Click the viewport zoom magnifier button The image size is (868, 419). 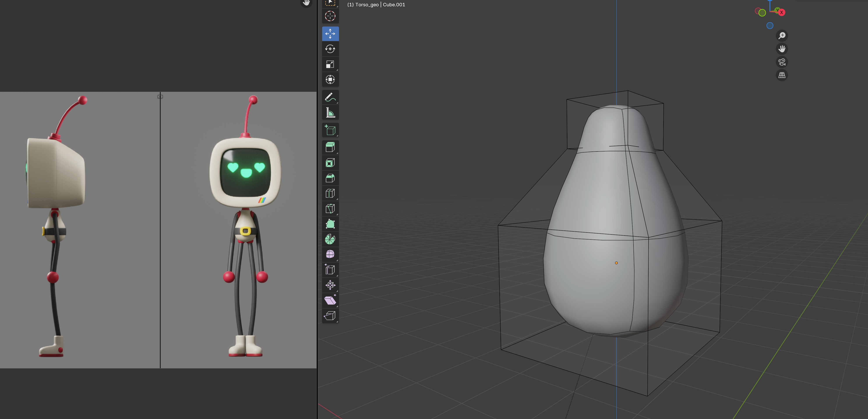click(782, 36)
